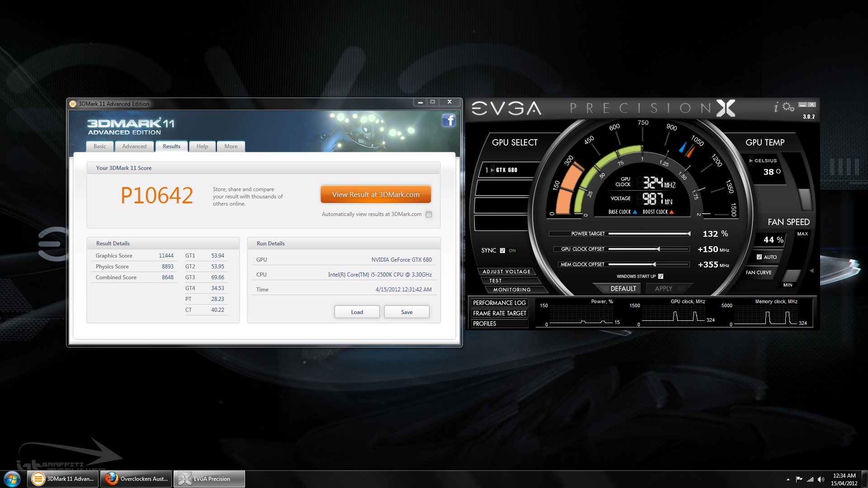Expand the side panel arrow beside fan slider

tap(811, 271)
